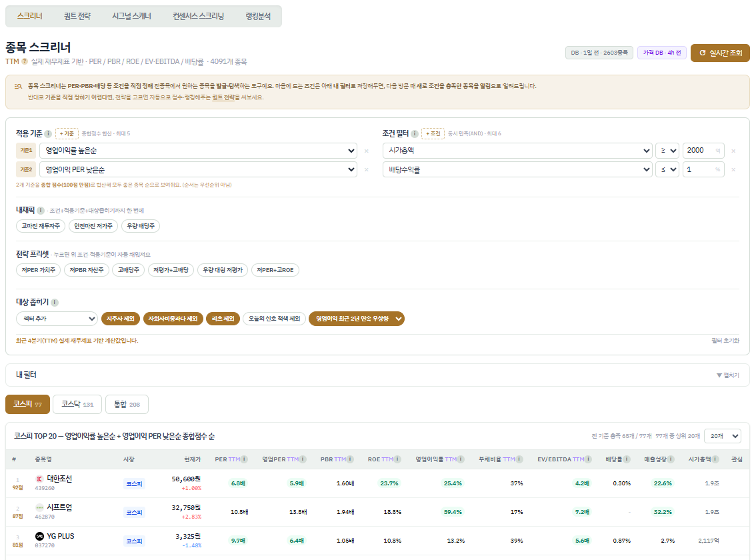
Task: Select the 우량 배당주 pick
Action: click(x=141, y=226)
